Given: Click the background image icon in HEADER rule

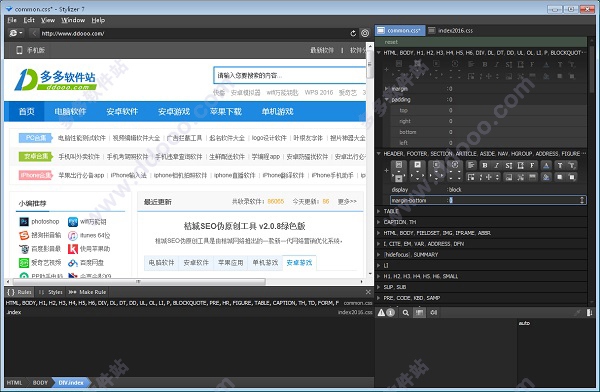Looking at the screenshot, I should 509,177.
